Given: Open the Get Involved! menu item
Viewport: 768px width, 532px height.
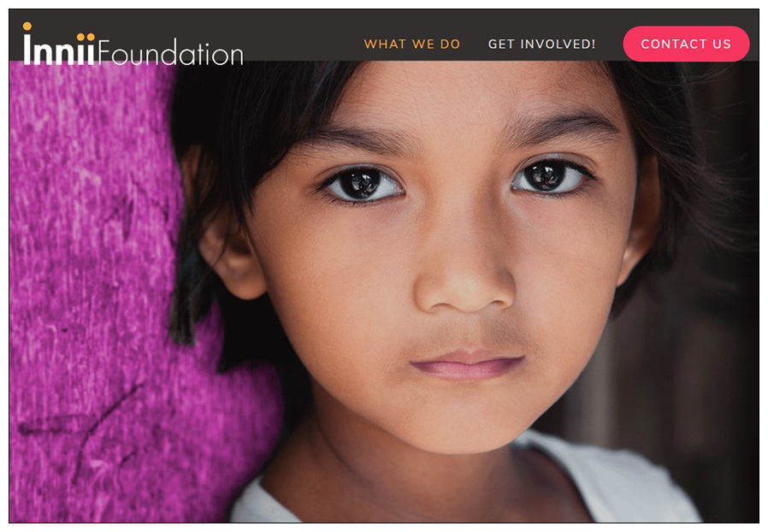Looking at the screenshot, I should coord(541,44).
